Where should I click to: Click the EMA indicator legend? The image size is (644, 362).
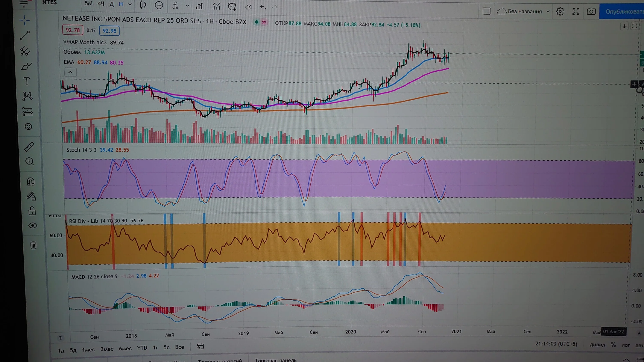[69, 62]
